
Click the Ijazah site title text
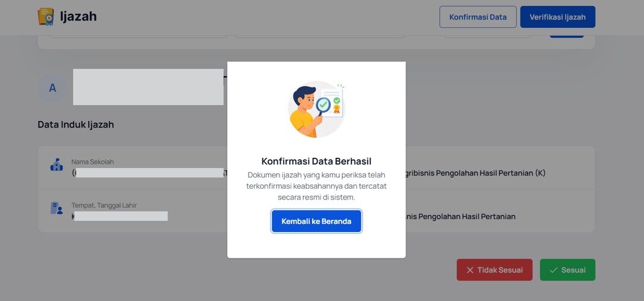click(x=78, y=17)
